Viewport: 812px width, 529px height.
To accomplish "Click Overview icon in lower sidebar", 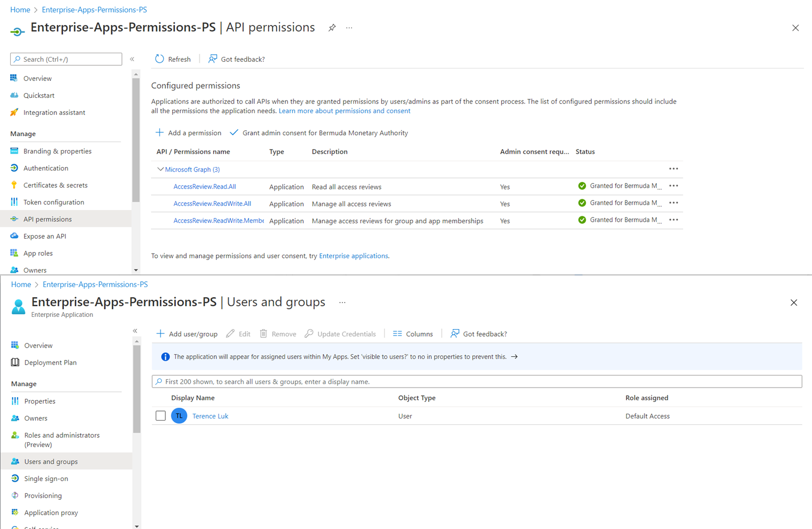I will 15,345.
